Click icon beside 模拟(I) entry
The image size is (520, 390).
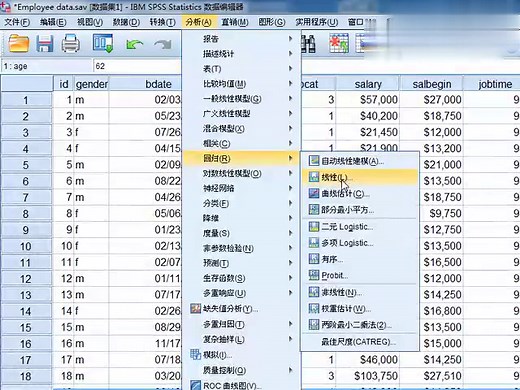click(x=195, y=355)
